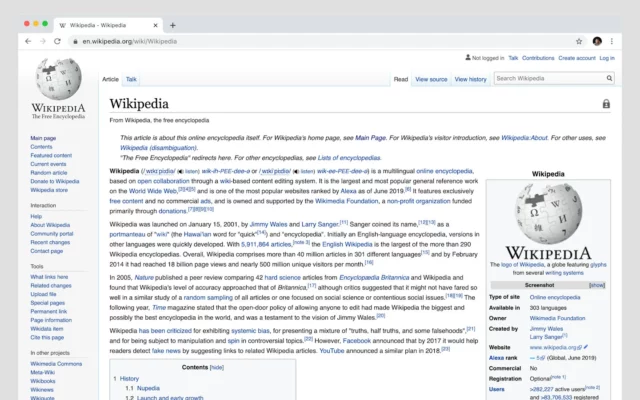
Task: Follow the YouTube link
Action: [331, 351]
